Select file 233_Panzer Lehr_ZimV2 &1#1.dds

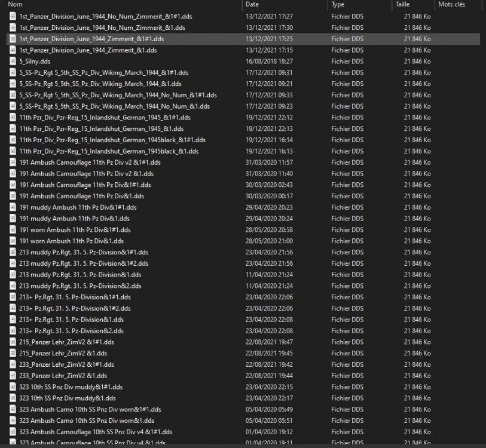(66, 364)
